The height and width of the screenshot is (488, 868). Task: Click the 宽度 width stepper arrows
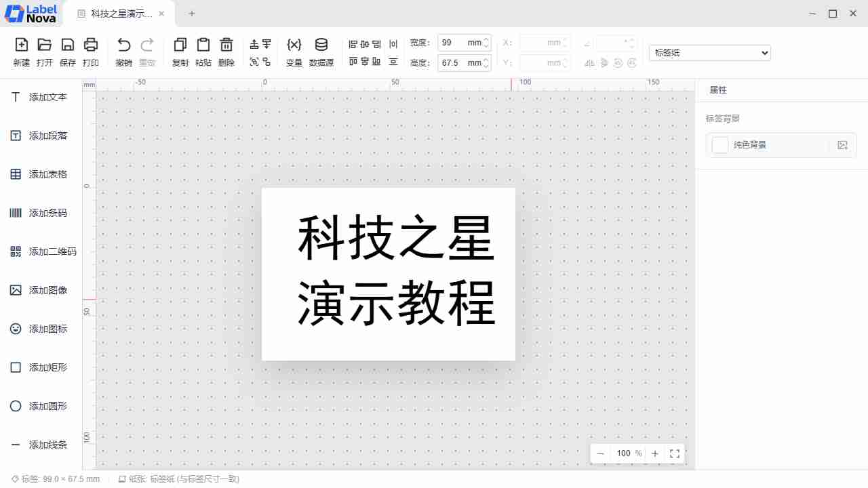click(x=486, y=43)
